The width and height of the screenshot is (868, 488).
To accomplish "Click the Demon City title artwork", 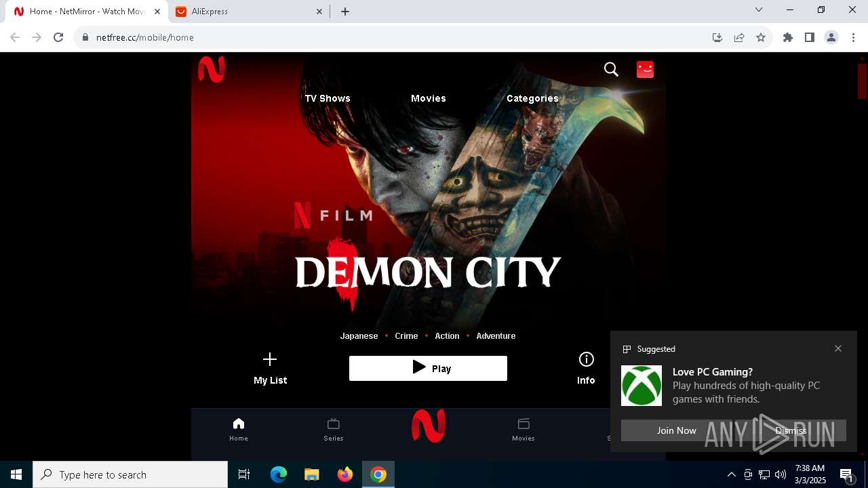I will (428, 272).
